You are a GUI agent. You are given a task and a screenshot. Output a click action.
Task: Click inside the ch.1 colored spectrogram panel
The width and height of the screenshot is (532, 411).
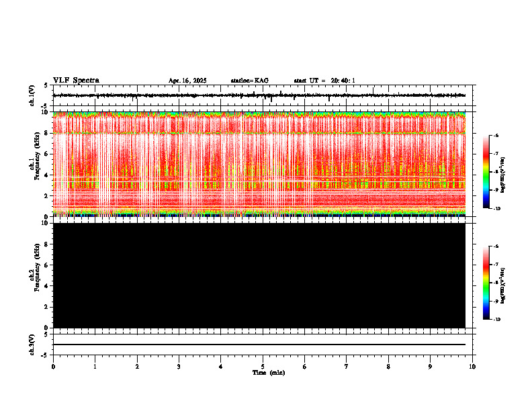pos(259,164)
